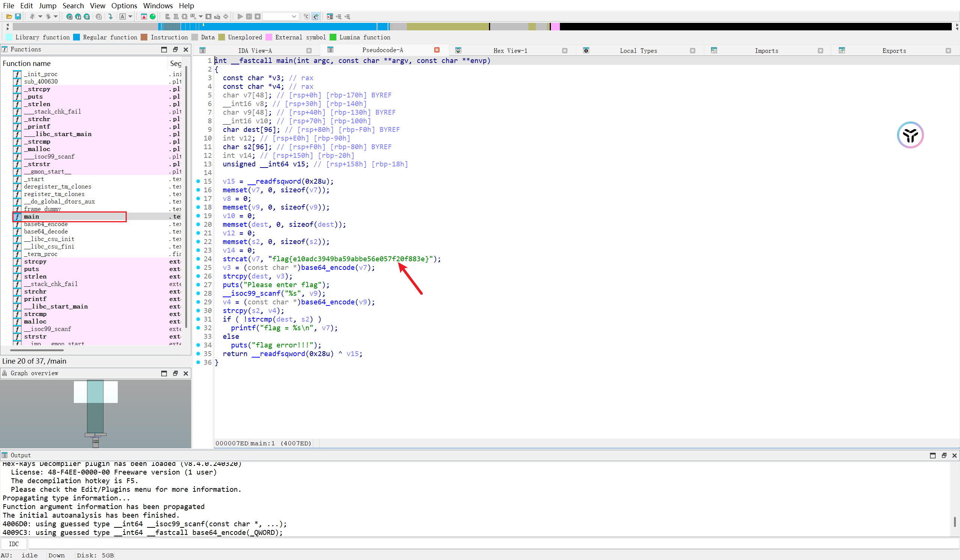Screen dimensions: 960x560
Task: Open the Jump menu
Action: click(x=48, y=5)
